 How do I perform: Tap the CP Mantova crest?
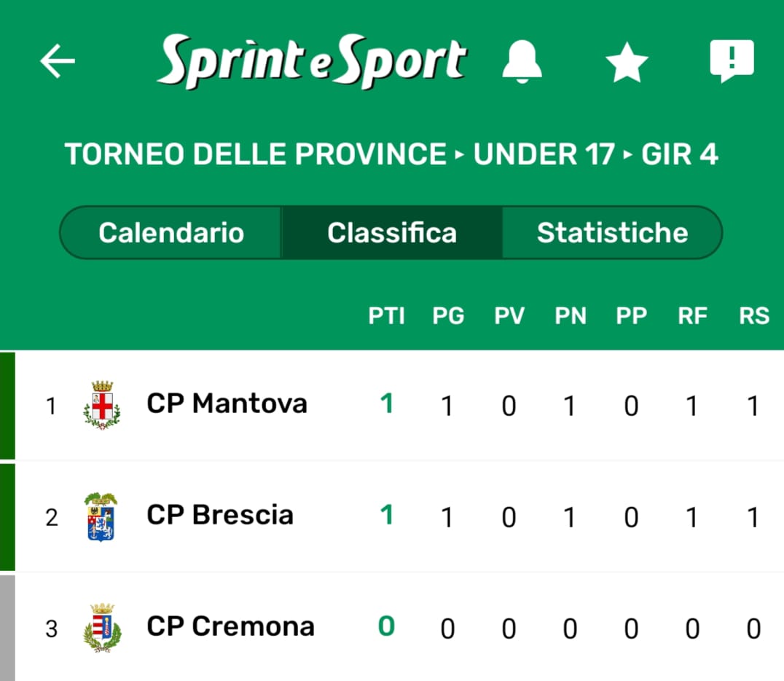pos(102,405)
